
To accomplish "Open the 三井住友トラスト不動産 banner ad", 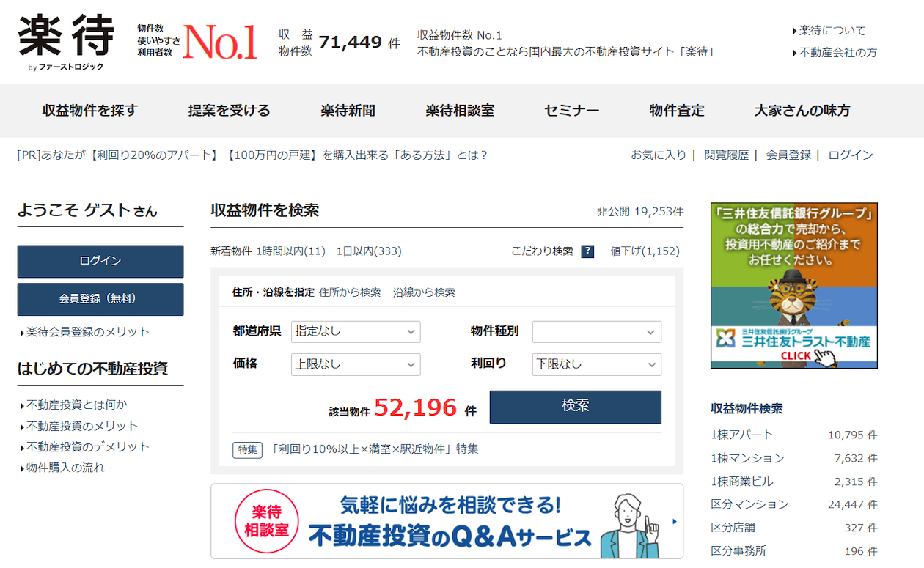I will tap(793, 286).
